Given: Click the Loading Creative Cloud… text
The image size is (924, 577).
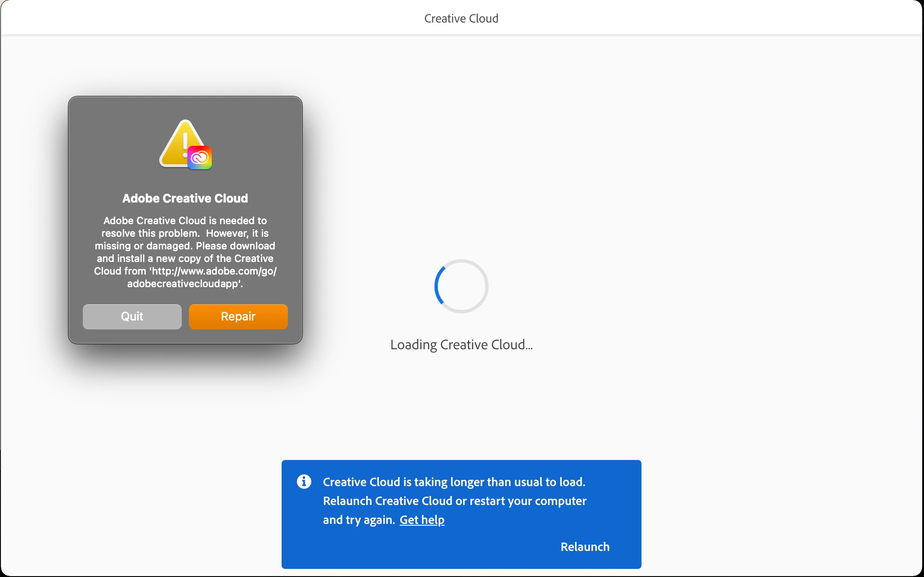Looking at the screenshot, I should (461, 345).
